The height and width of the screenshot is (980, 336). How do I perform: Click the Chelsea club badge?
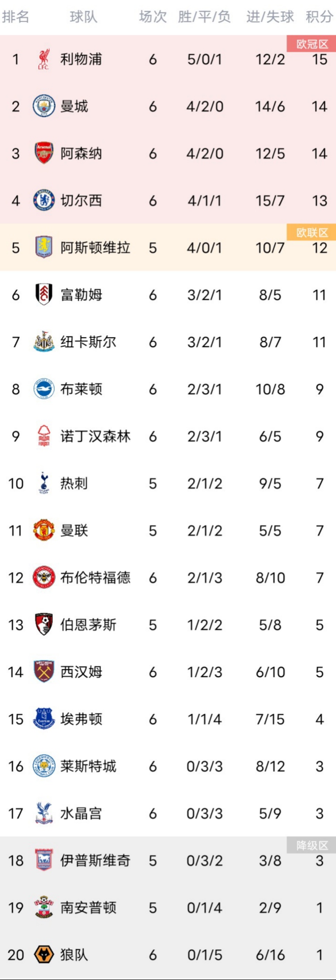43,201
